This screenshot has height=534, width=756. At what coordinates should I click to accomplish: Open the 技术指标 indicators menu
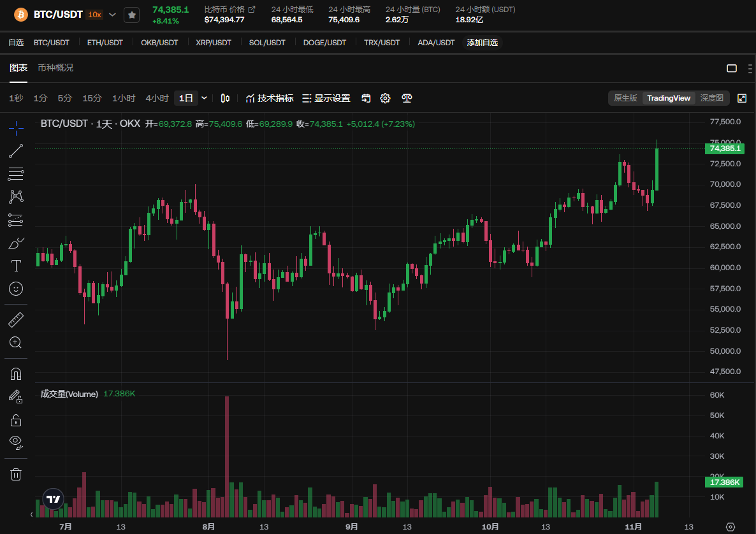click(x=270, y=98)
